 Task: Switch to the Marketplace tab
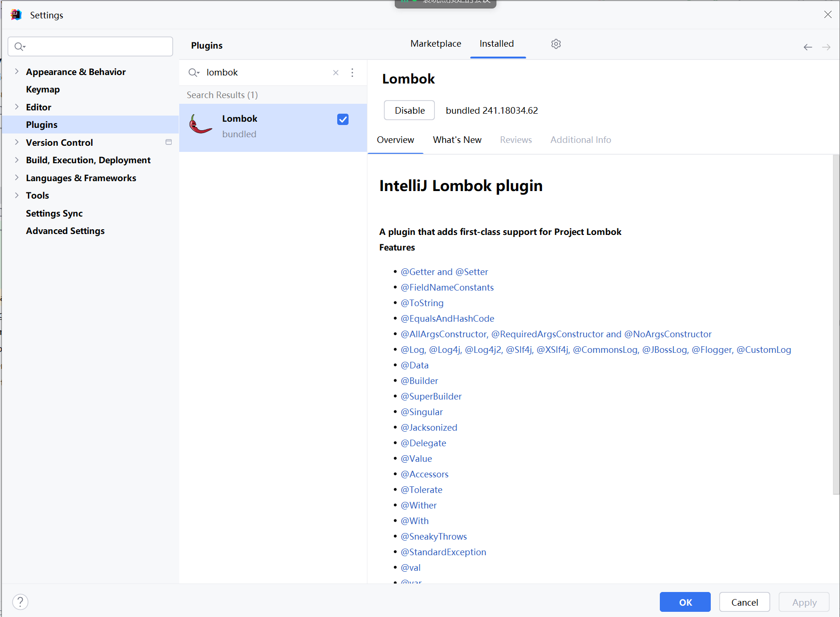point(436,43)
